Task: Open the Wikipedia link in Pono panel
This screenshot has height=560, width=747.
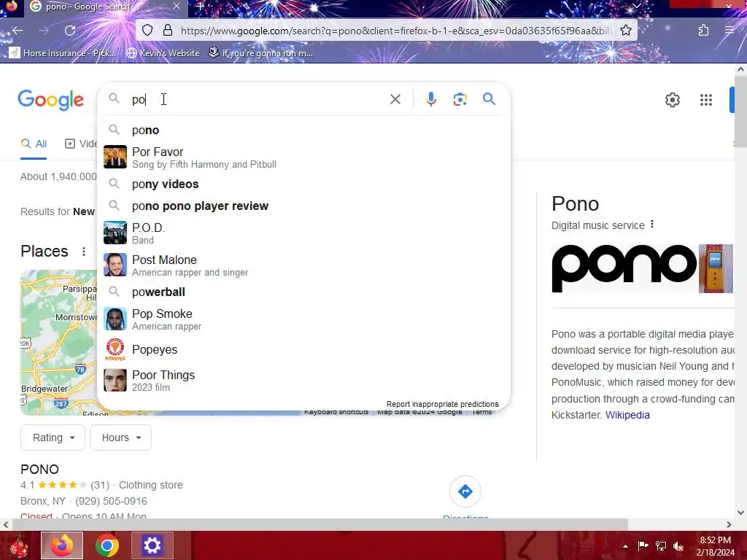Action: 627,415
